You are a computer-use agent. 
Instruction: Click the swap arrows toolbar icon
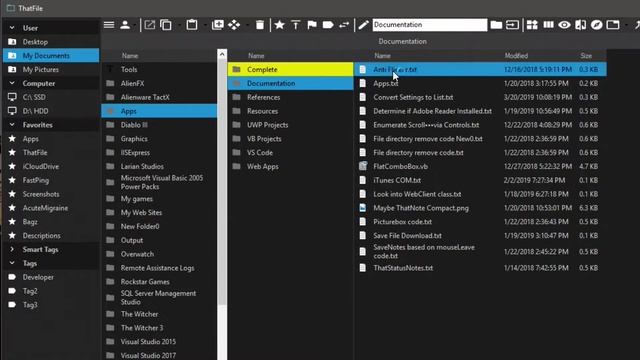click(x=344, y=25)
